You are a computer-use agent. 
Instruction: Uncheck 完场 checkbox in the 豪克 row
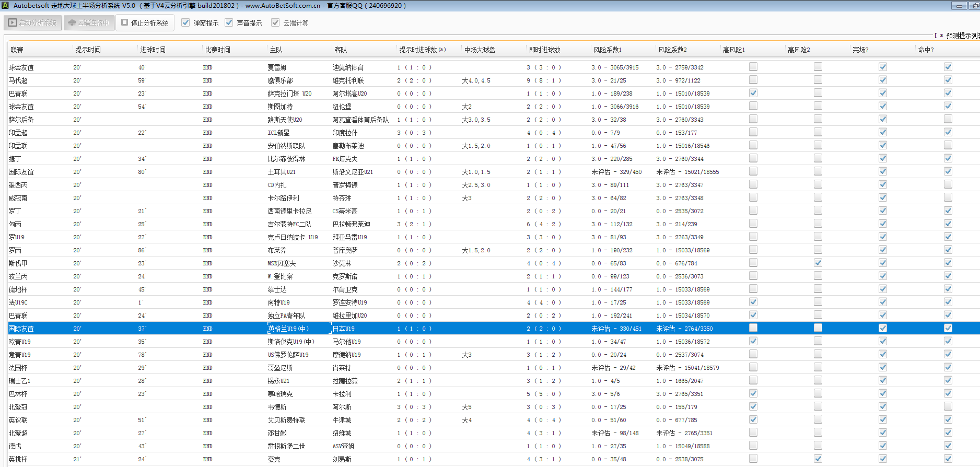(x=882, y=459)
